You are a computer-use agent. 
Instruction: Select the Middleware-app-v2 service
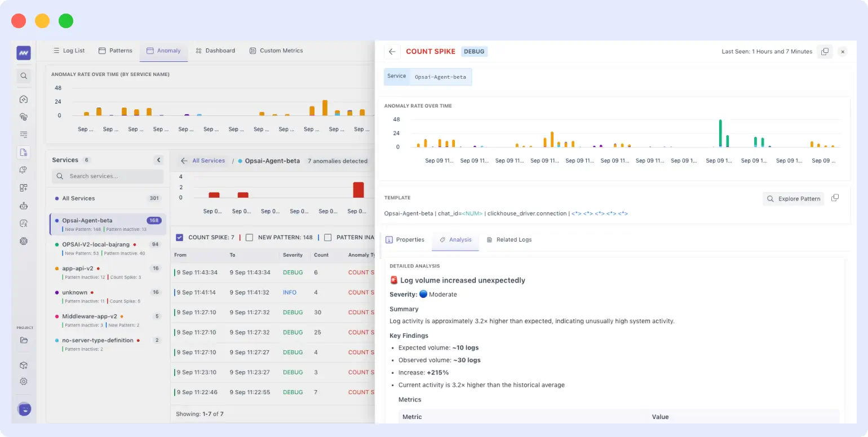108,320
